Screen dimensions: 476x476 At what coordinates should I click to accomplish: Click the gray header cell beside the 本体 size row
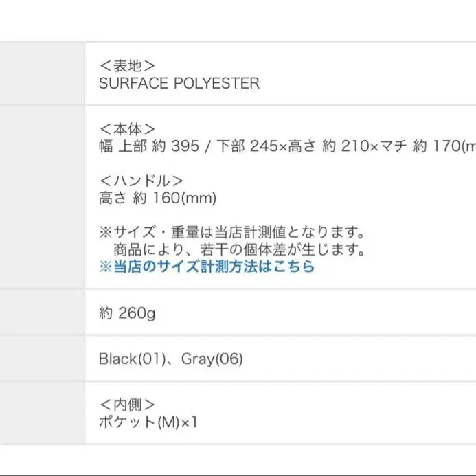pyautogui.click(x=42, y=197)
